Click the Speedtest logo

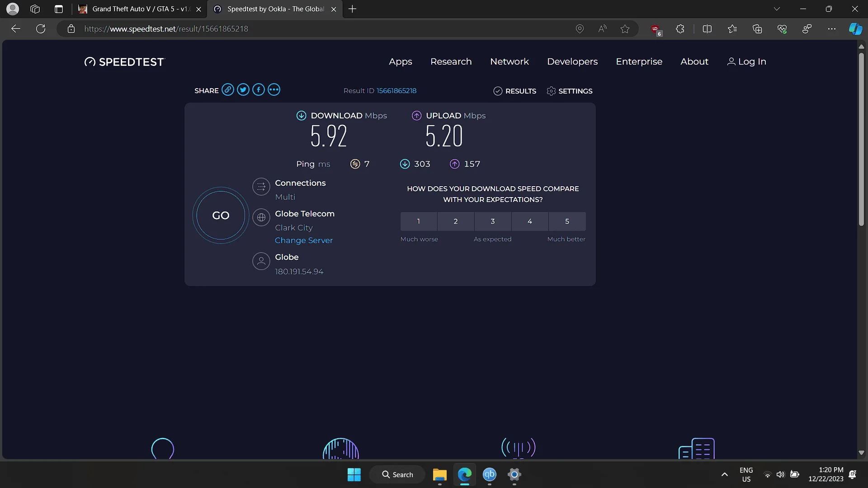125,62
